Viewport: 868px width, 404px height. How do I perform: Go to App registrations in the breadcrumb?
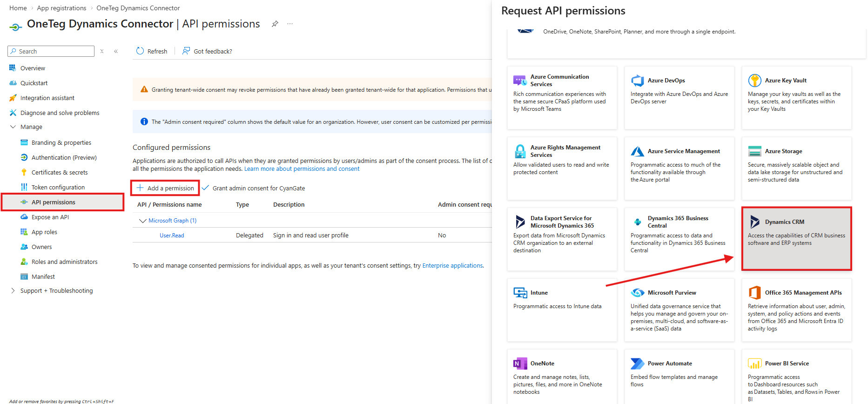coord(62,8)
